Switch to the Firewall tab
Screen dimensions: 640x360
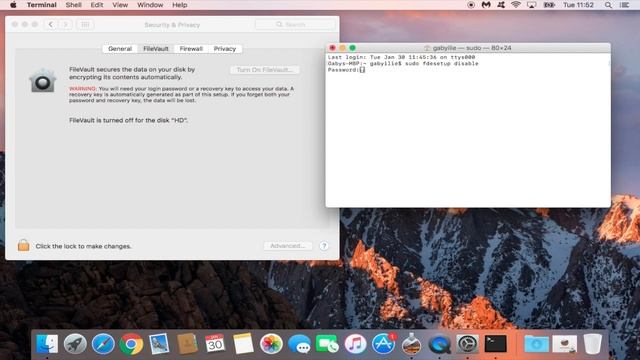pos(191,49)
